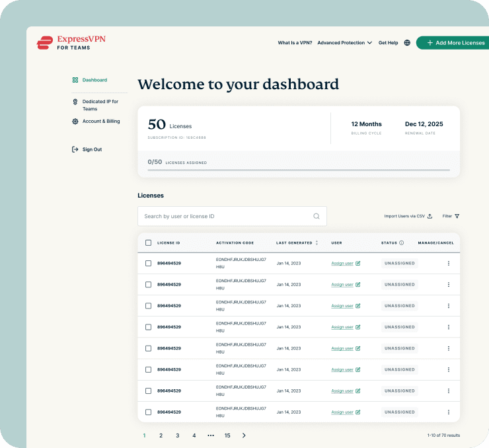Click the funnel Filter icon
The image size is (489, 448).
tap(457, 216)
